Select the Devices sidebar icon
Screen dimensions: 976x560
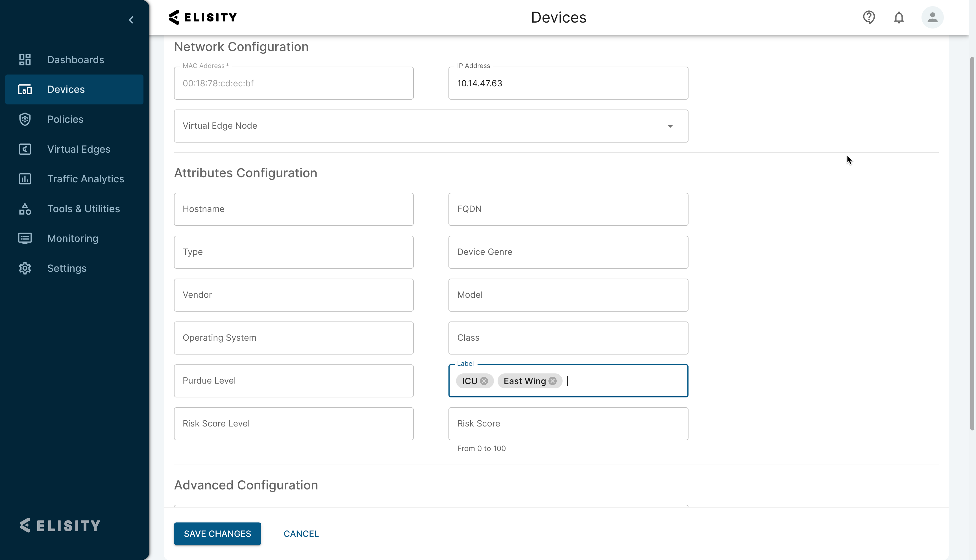[25, 89]
